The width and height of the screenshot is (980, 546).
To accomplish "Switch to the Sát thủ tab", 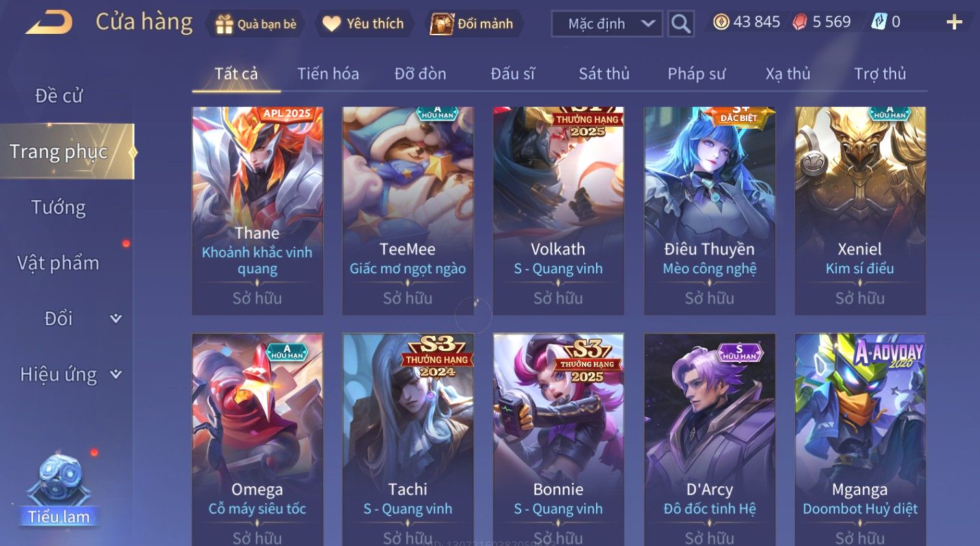I will coord(604,74).
